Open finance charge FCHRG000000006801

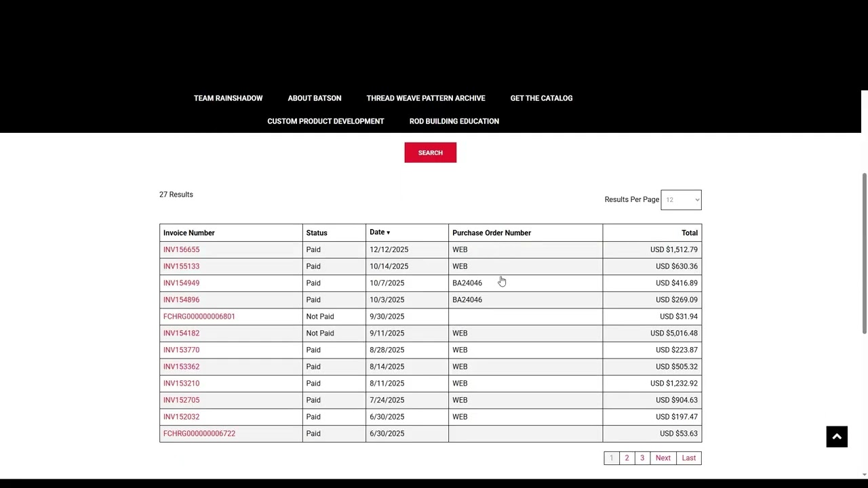(x=199, y=317)
